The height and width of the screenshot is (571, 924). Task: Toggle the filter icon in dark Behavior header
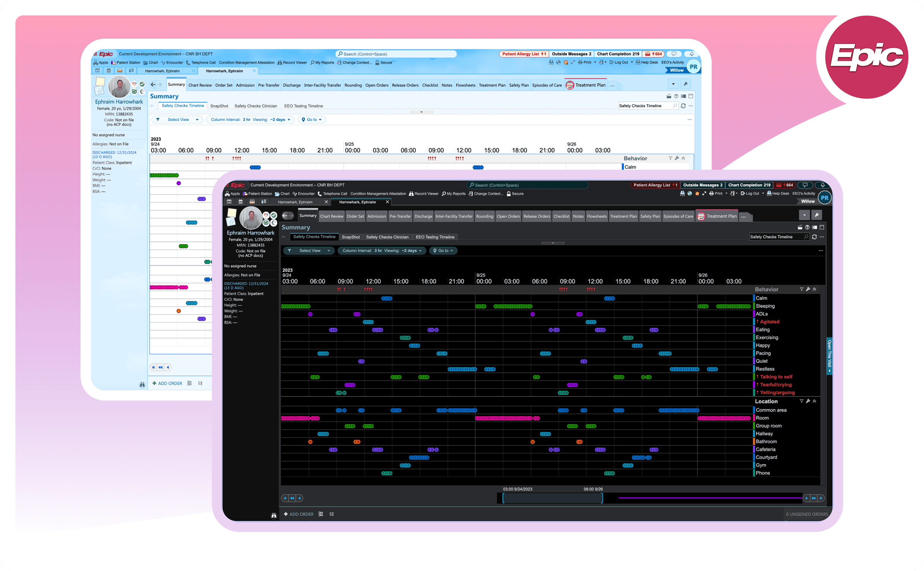tap(801, 289)
